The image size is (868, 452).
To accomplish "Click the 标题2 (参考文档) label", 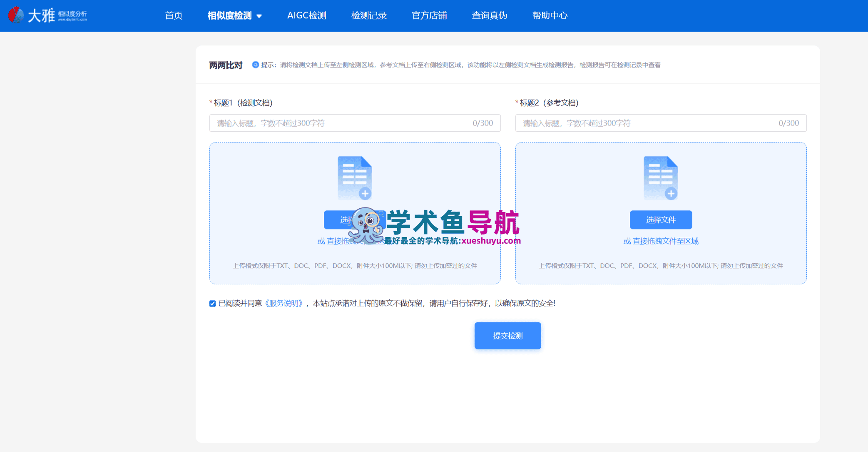I will (x=549, y=103).
